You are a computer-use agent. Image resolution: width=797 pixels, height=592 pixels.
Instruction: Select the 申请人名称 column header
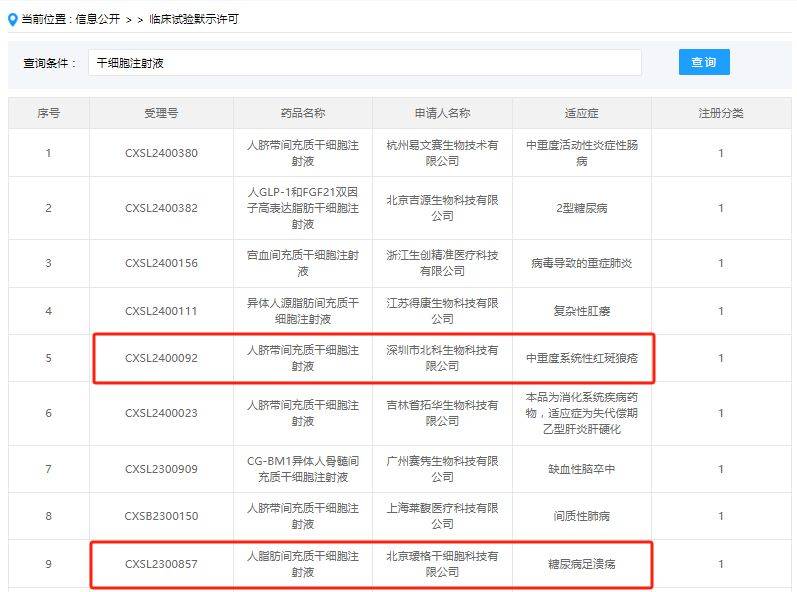pyautogui.click(x=442, y=113)
